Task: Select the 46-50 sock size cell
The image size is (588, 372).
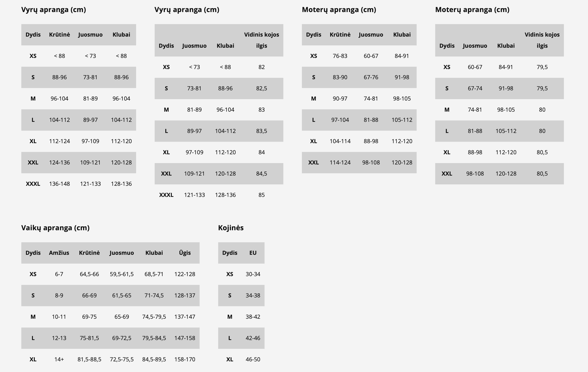Action: point(253,359)
